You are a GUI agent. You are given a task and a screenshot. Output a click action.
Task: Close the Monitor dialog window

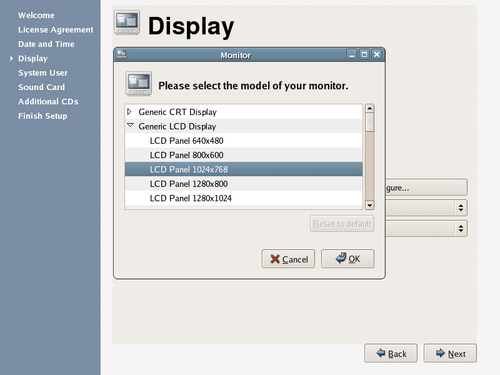tap(377, 55)
